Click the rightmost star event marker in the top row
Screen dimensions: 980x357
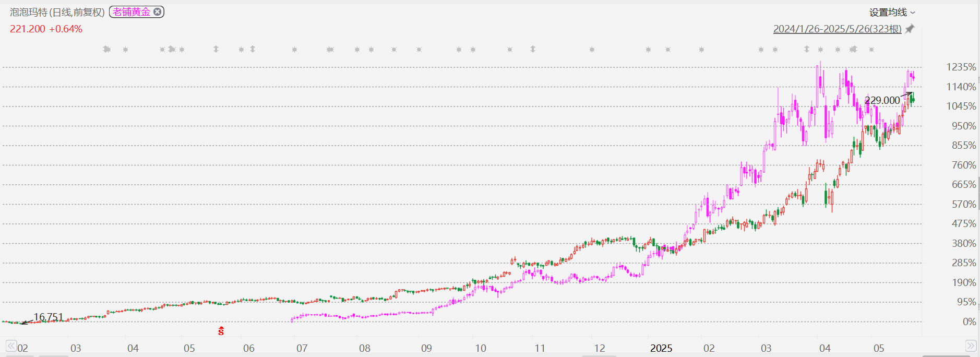871,50
